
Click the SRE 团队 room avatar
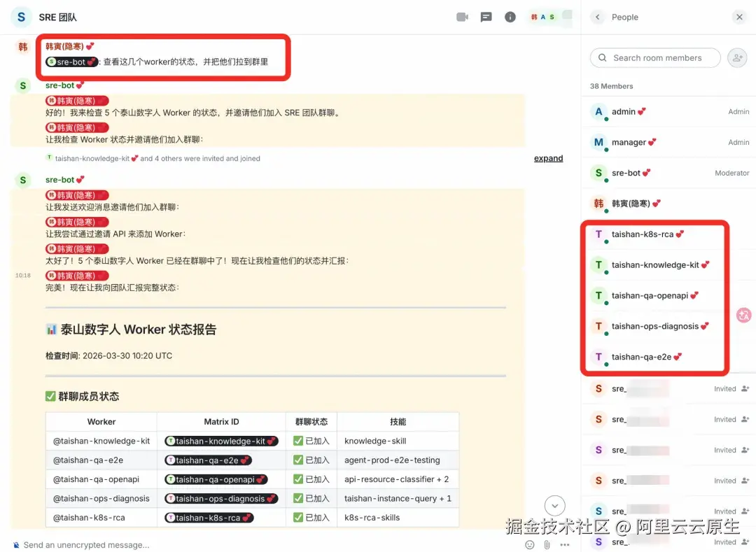[x=19, y=17]
